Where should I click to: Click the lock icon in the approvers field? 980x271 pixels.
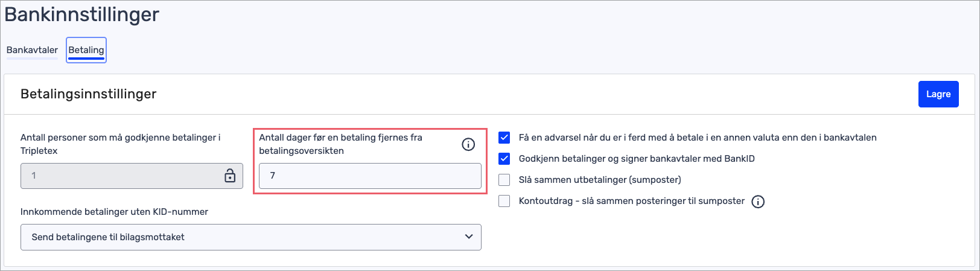click(x=230, y=176)
